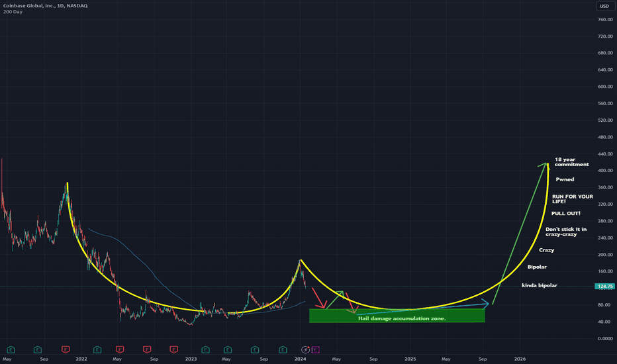The width and height of the screenshot is (617, 364).
Task: Click the green earnings marker just left of Sep 2021
Action: coord(37,349)
